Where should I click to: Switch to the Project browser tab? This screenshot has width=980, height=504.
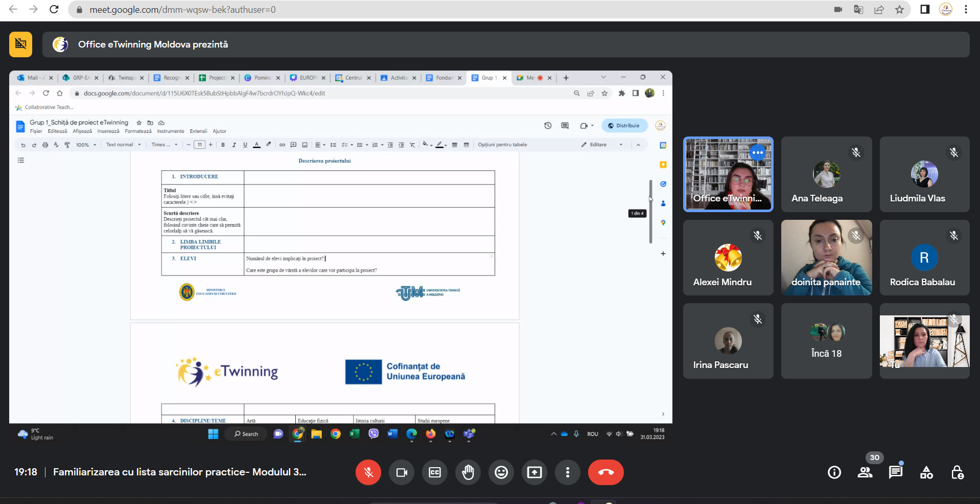[217, 78]
